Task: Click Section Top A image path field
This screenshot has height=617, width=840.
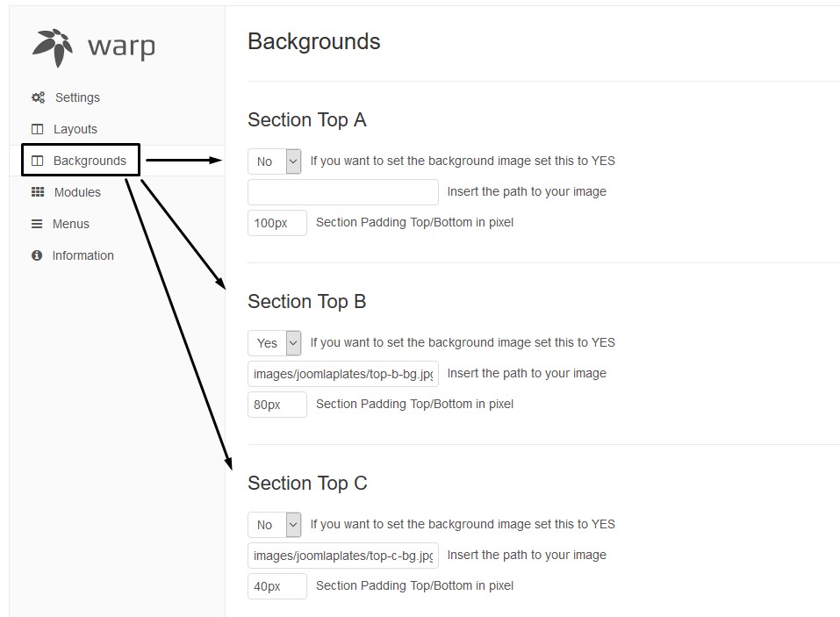Action: click(342, 192)
